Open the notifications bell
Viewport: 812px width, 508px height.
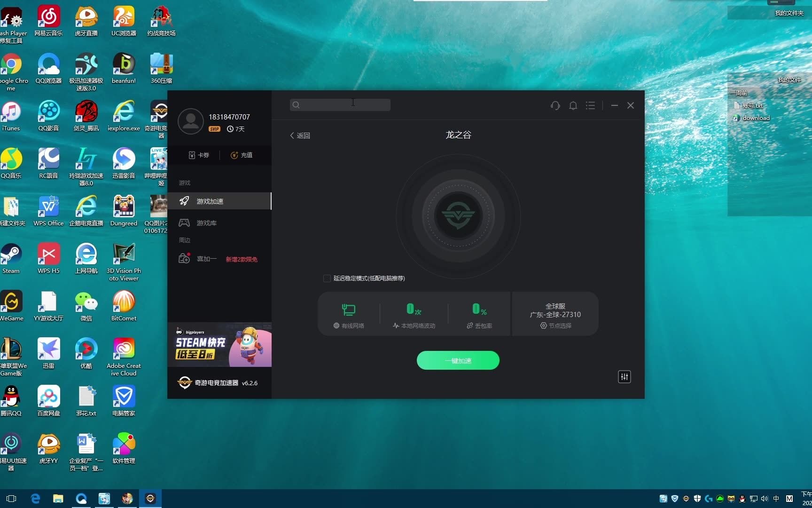tap(573, 105)
